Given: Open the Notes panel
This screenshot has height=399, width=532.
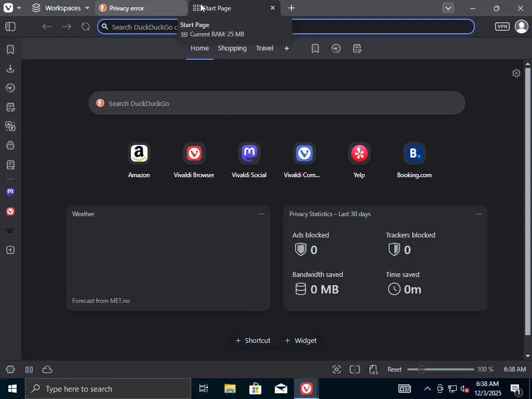Looking at the screenshot, I should click(x=10, y=107).
